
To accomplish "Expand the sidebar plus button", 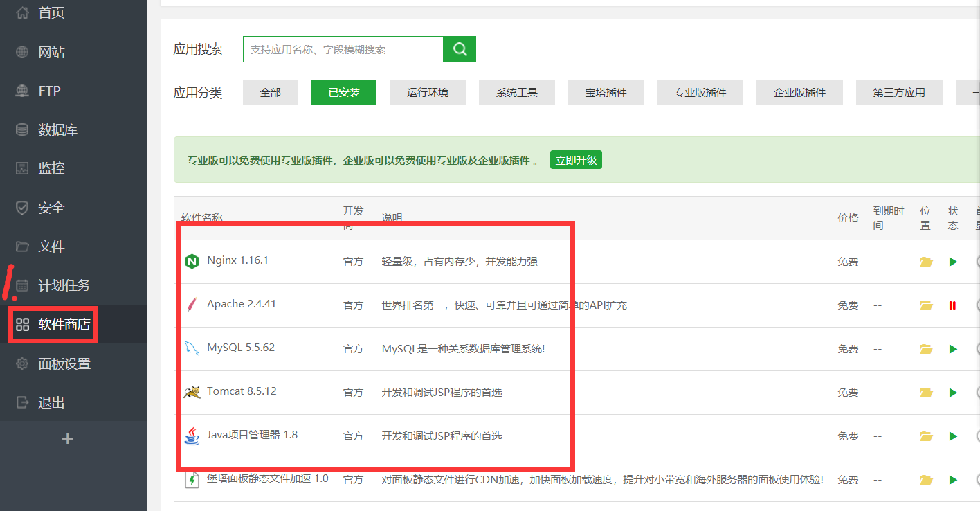I will [x=67, y=438].
